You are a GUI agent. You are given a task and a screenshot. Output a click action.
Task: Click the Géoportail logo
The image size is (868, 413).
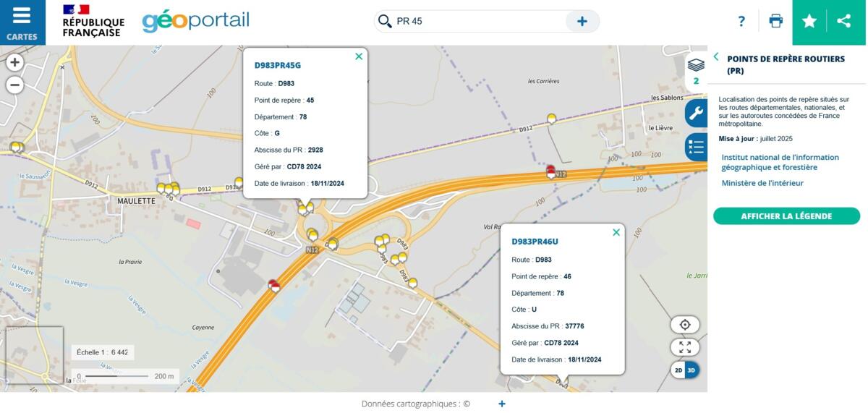tap(195, 21)
